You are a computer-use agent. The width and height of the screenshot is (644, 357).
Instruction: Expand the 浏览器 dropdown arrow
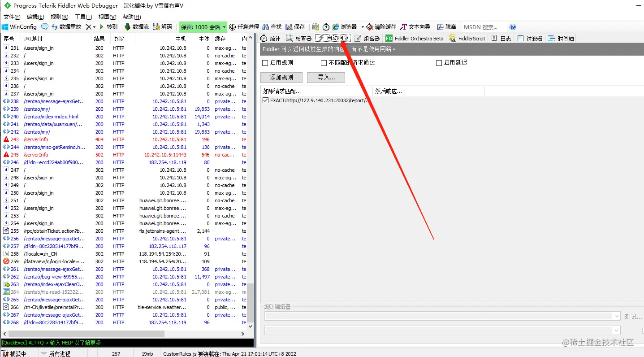(x=363, y=27)
